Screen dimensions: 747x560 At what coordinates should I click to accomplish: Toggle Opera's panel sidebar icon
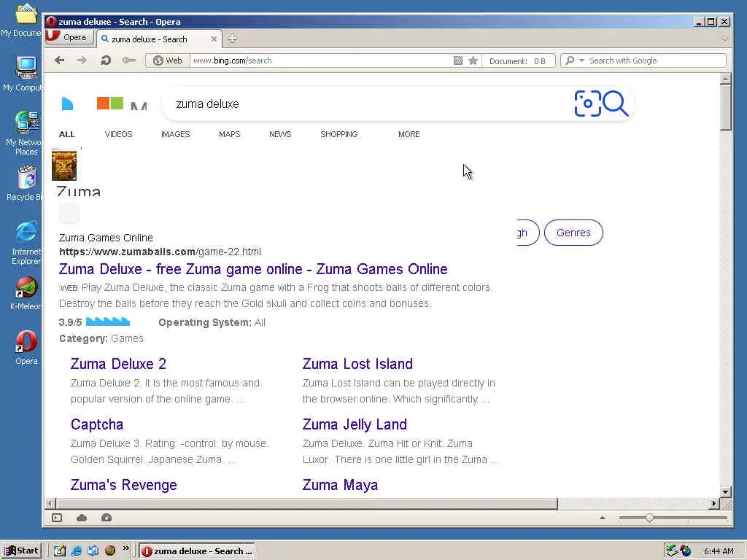click(x=57, y=518)
